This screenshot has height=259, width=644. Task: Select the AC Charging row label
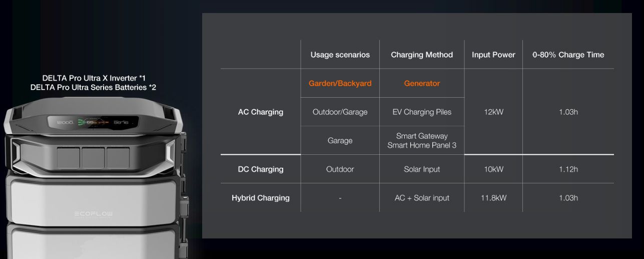(260, 112)
